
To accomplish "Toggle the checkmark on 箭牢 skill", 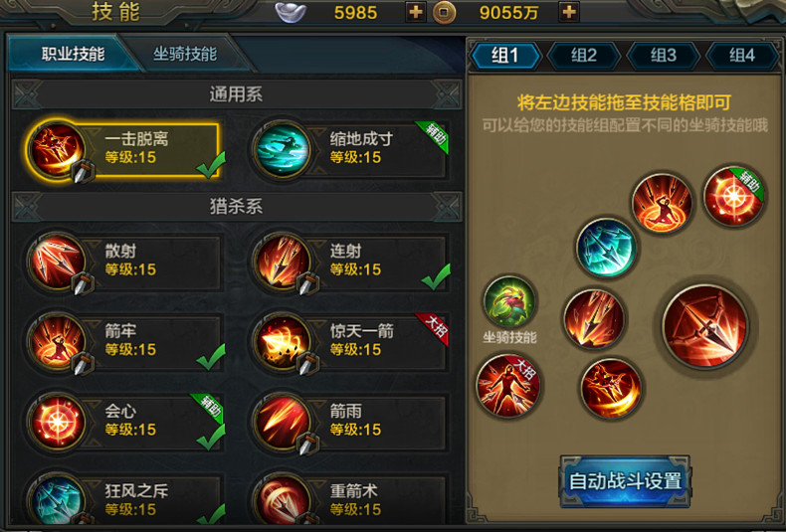I will point(211,356).
